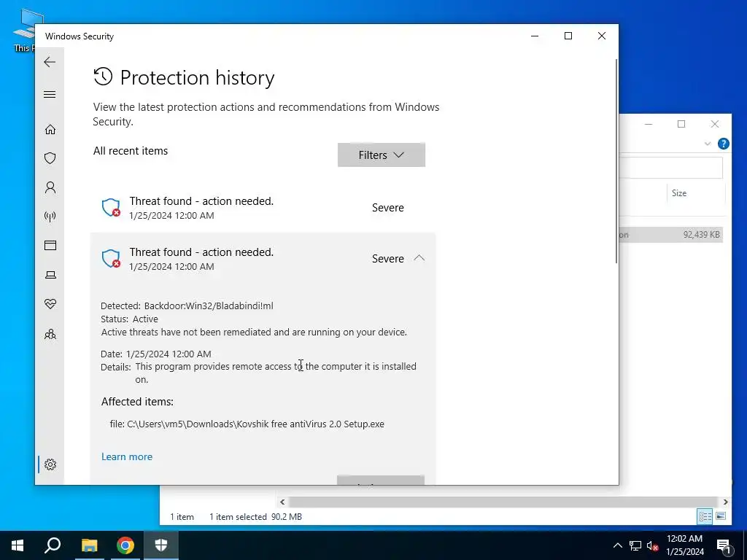
Task: Click the muted volume tray icon
Action: [652, 545]
